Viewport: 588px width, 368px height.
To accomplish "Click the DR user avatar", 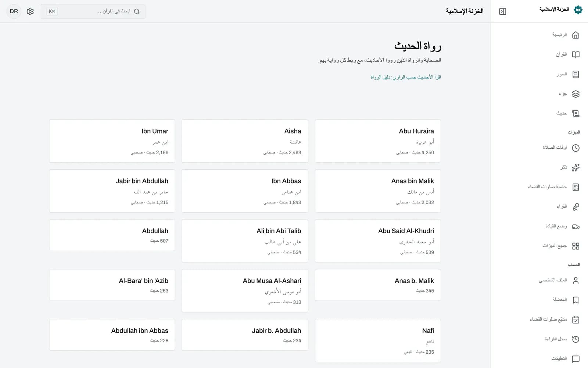I will pyautogui.click(x=14, y=11).
